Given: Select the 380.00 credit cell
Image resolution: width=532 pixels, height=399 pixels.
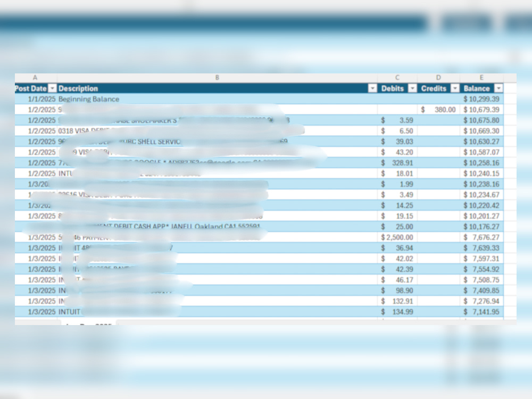Looking at the screenshot, I should click(439, 110).
